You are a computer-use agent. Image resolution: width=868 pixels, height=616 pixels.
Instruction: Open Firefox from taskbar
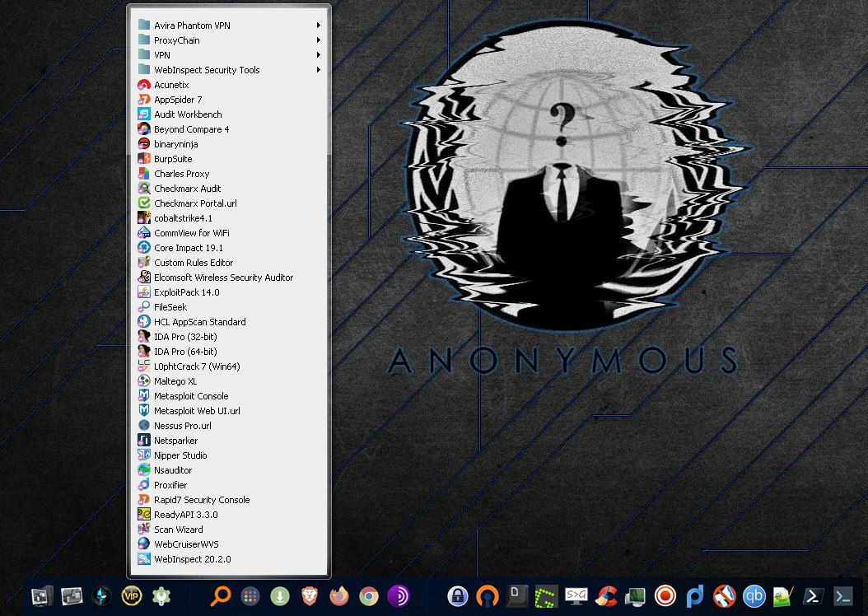click(338, 596)
